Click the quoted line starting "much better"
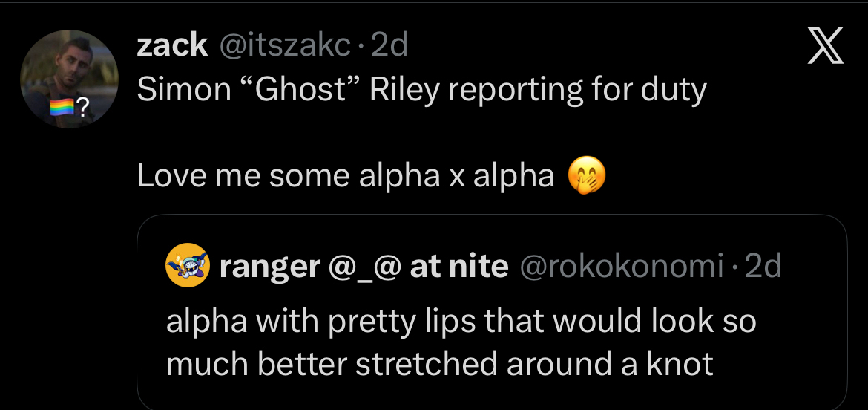This screenshot has height=410, width=868. point(439,364)
